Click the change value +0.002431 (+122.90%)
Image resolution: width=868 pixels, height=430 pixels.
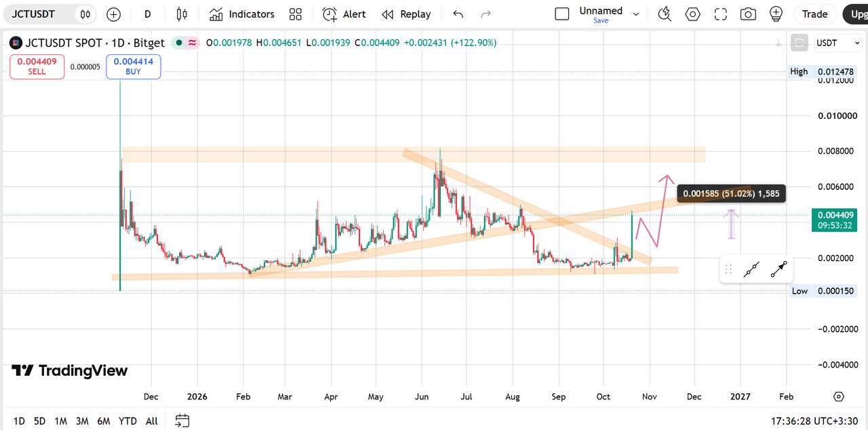[x=450, y=43]
